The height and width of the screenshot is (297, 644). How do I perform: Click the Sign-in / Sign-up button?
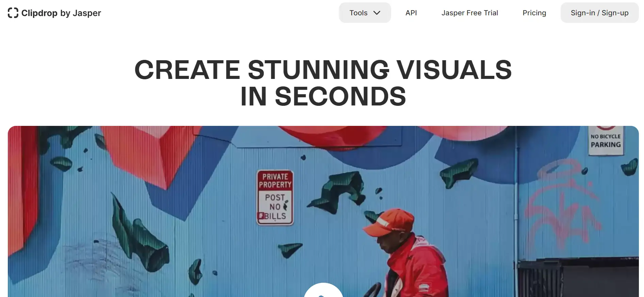pyautogui.click(x=599, y=13)
